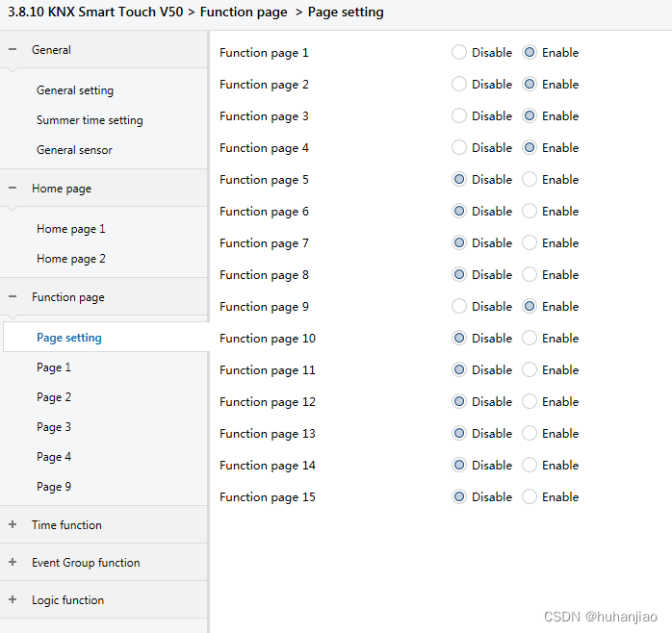This screenshot has height=633, width=672.
Task: Enable Function page 5
Action: coord(530,180)
